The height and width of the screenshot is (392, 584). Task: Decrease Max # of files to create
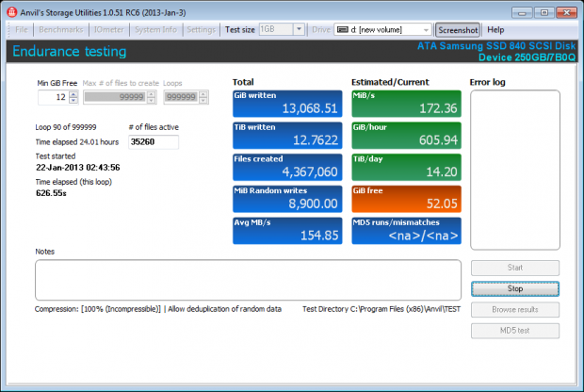point(152,100)
